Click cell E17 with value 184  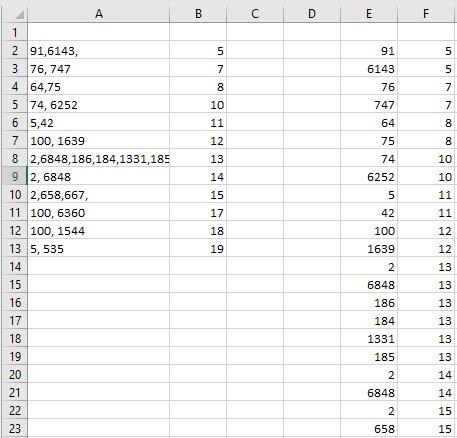(369, 321)
